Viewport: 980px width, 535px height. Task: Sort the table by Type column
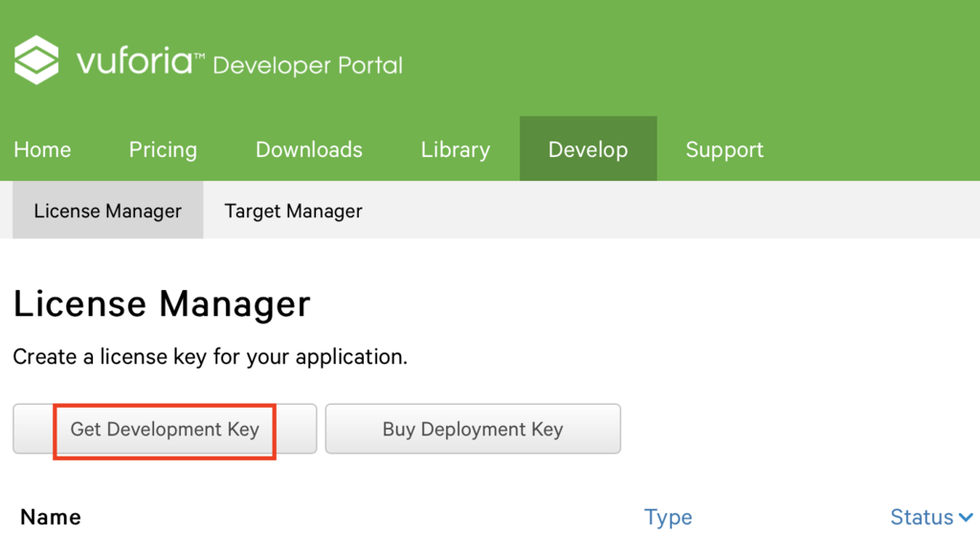click(668, 518)
